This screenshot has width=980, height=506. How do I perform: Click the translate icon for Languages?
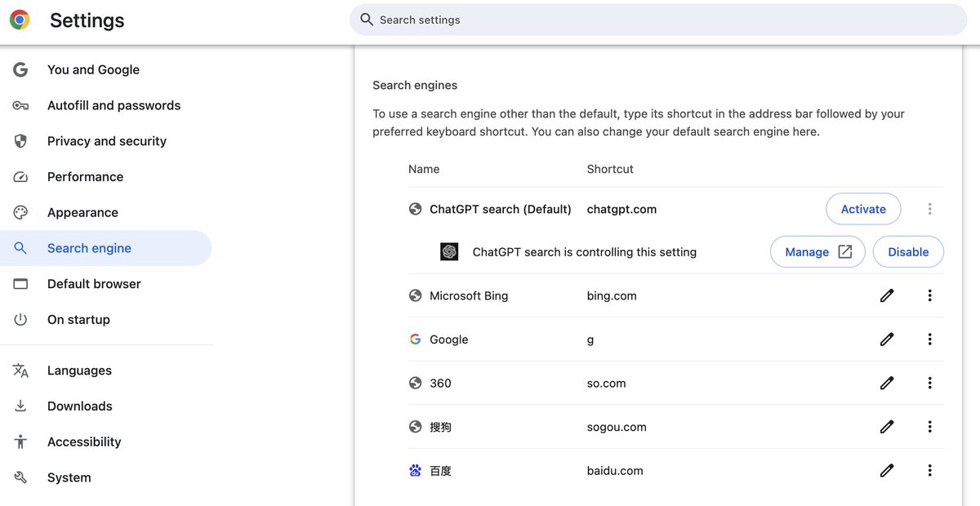[x=20, y=371]
